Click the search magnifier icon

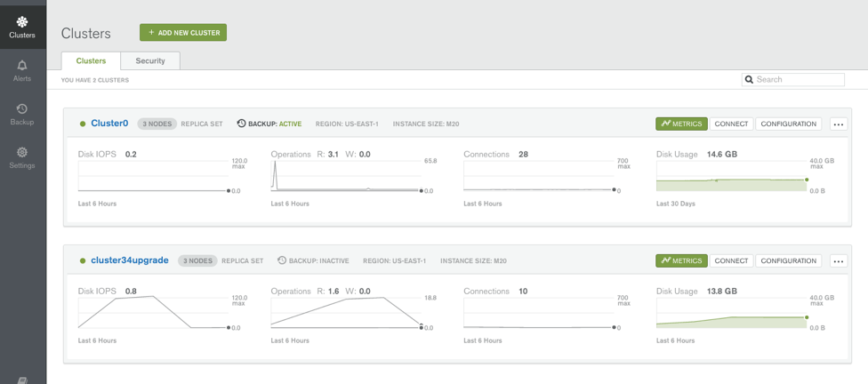point(749,80)
